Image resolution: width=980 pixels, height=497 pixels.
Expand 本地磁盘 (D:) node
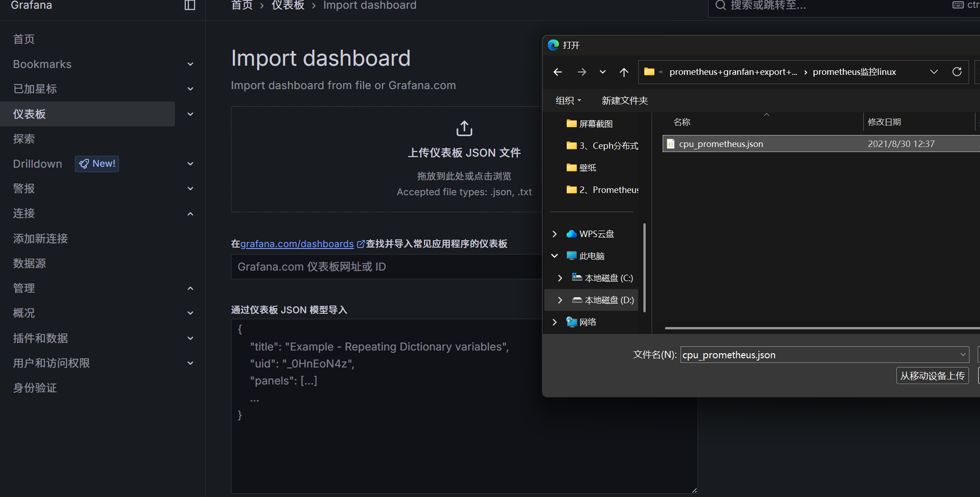(560, 300)
